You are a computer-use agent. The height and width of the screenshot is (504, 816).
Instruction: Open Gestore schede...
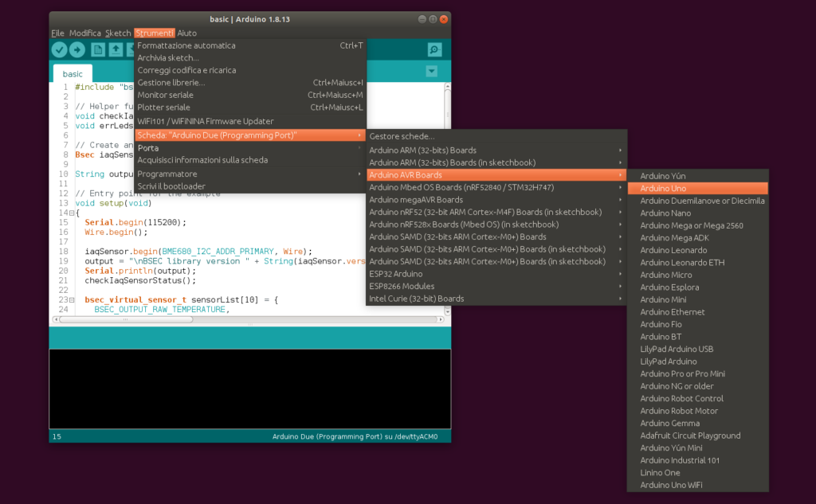pyautogui.click(x=496, y=136)
